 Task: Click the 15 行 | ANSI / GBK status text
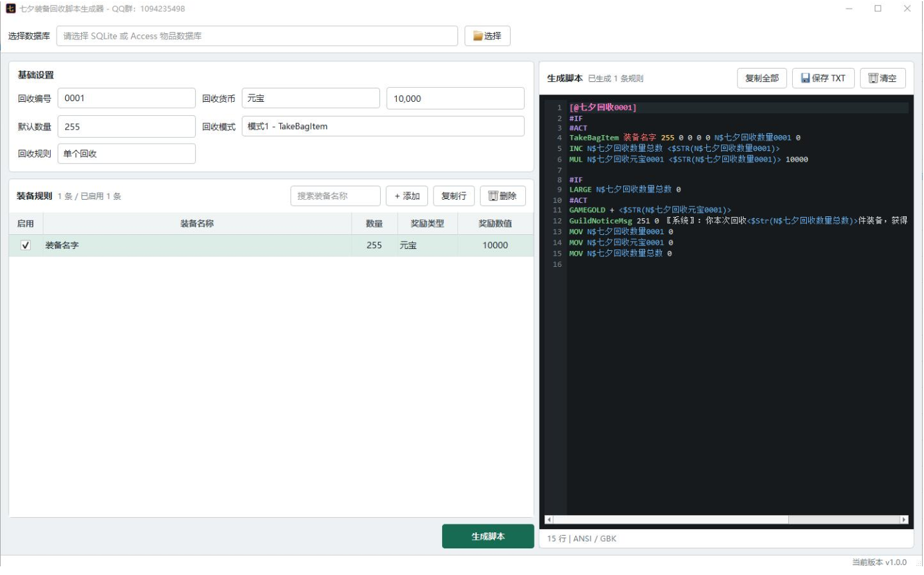582,538
